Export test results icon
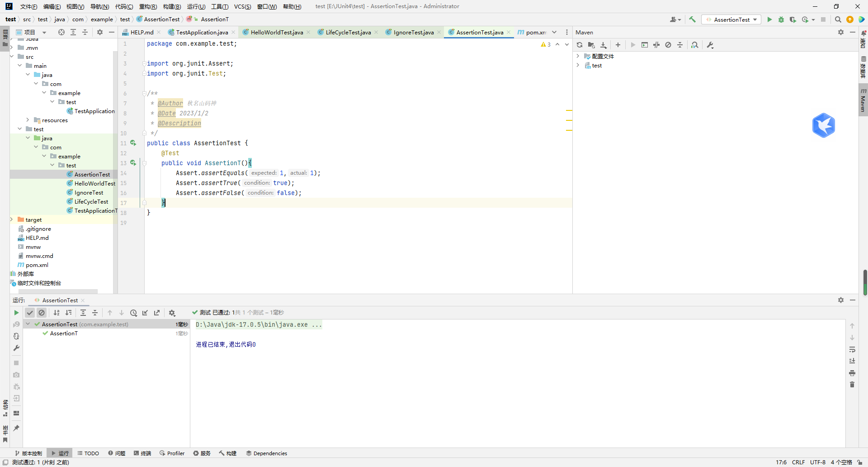The height and width of the screenshot is (467, 868). [x=157, y=313]
